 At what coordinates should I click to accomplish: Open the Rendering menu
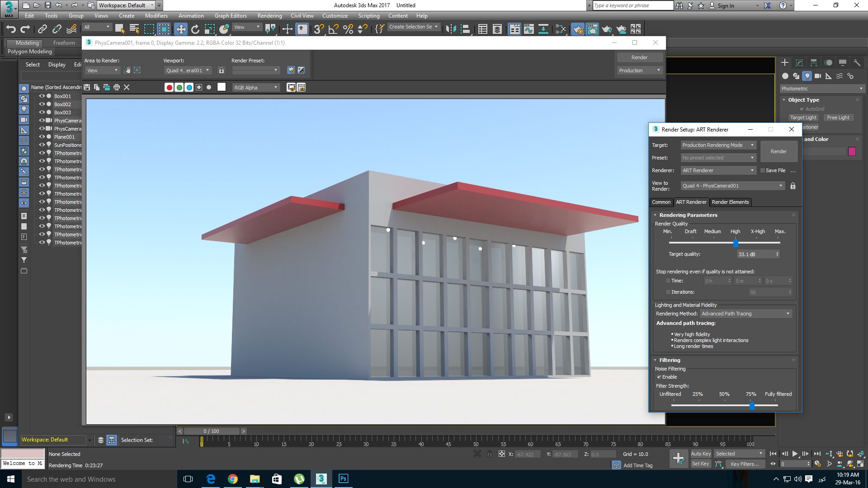[269, 16]
